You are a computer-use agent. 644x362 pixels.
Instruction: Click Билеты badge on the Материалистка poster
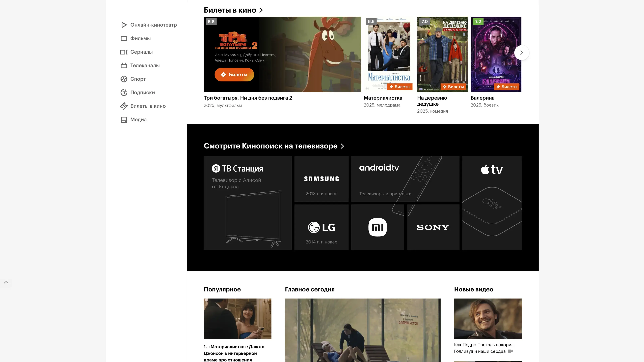coord(400,87)
